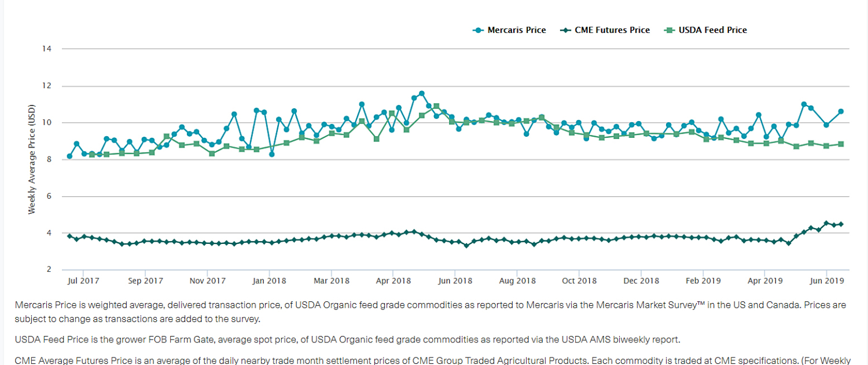868x365 pixels.
Task: Click the Jul 2017 x-axis label
Action: (83, 281)
